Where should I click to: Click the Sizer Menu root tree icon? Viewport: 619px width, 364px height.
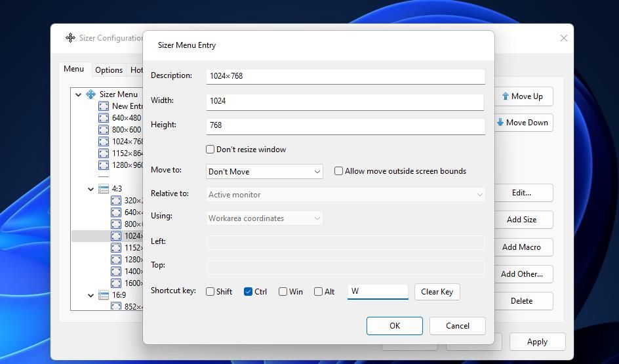(x=90, y=94)
